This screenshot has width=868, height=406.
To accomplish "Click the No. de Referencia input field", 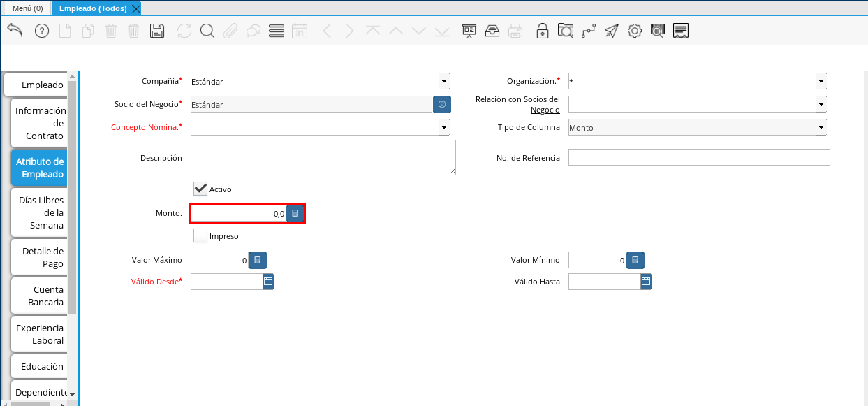I will pos(699,157).
